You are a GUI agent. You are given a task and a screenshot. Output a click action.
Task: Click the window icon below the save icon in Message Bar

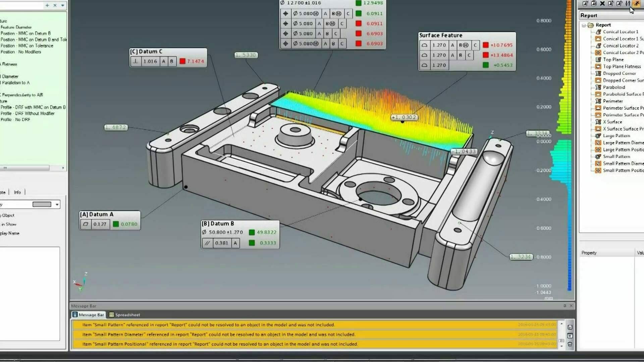(x=570, y=336)
